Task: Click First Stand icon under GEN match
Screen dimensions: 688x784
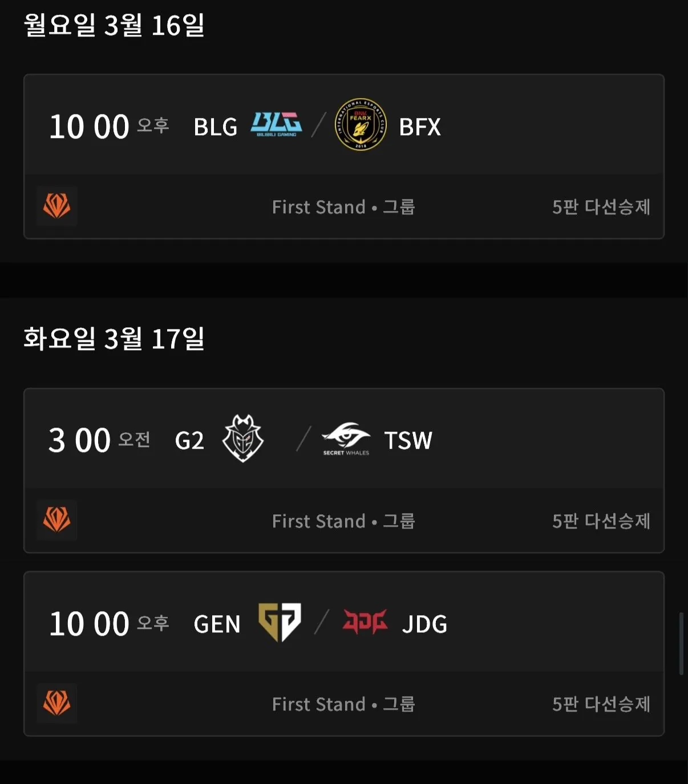Action: pyautogui.click(x=57, y=703)
